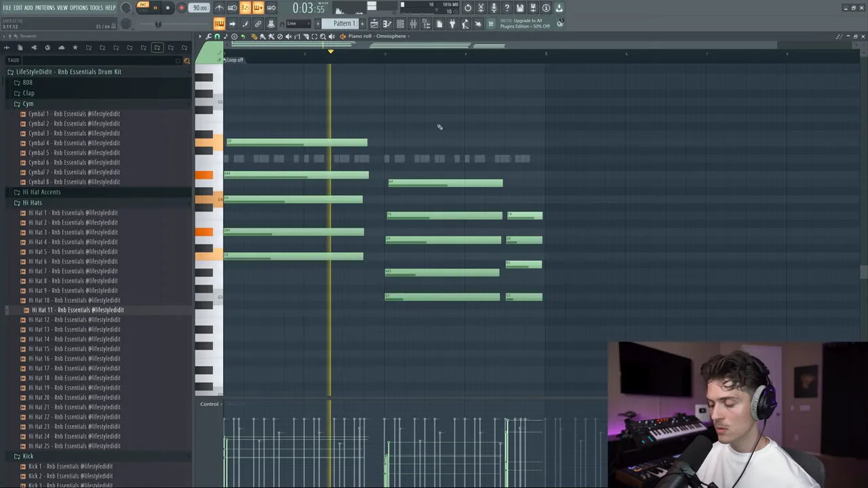Screen dimensions: 868x488
Task: Open the mixer window icon
Action: click(x=413, y=24)
